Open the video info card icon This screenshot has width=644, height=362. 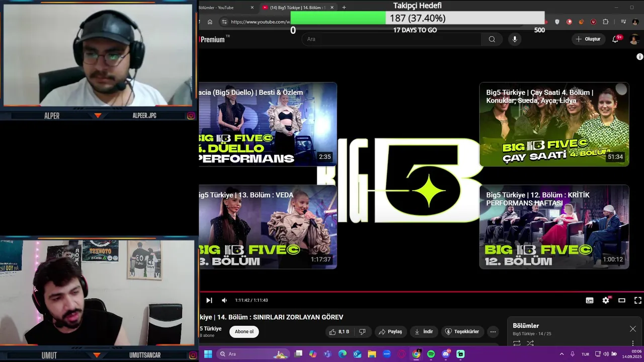coord(639,57)
